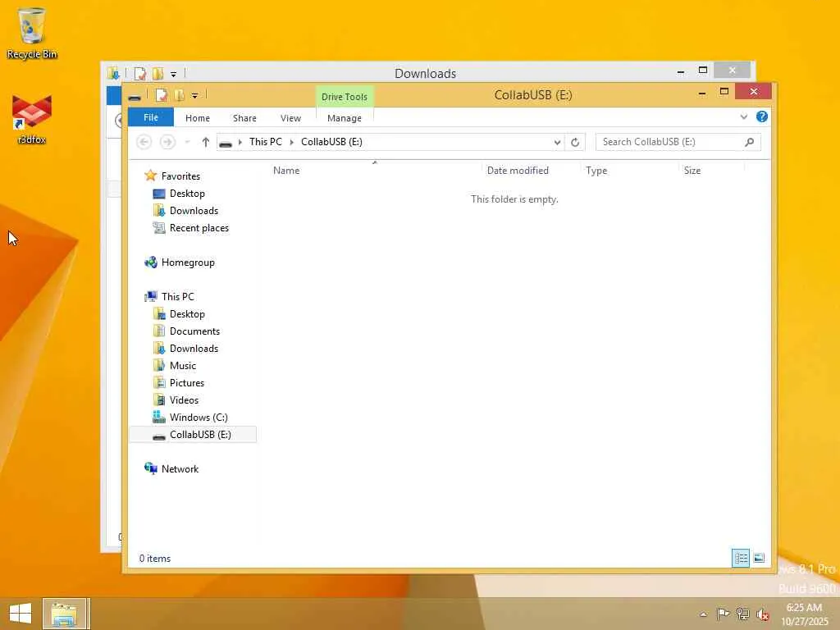
Task: Open the Windows Start button
Action: pos(21,614)
